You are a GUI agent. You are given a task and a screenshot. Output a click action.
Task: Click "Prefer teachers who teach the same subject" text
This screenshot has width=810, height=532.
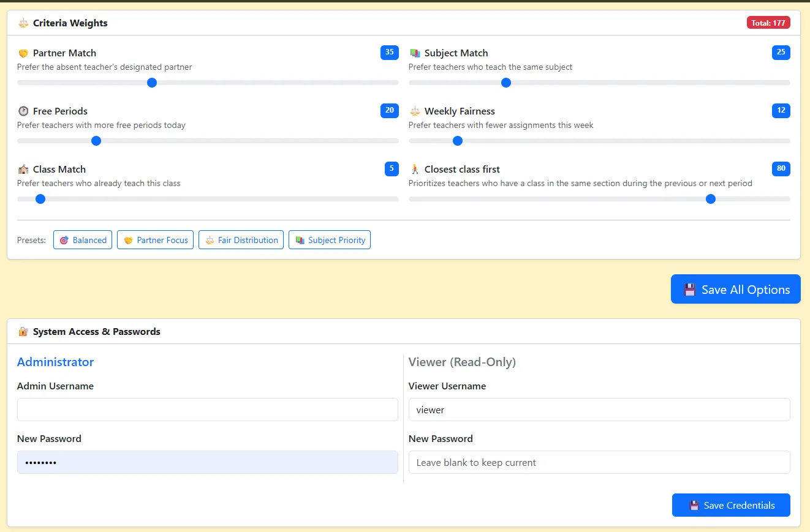tap(490, 67)
